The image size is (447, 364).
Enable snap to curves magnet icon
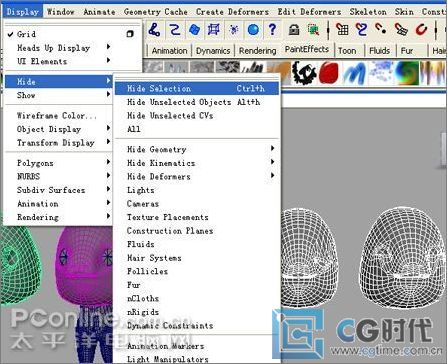[361, 30]
